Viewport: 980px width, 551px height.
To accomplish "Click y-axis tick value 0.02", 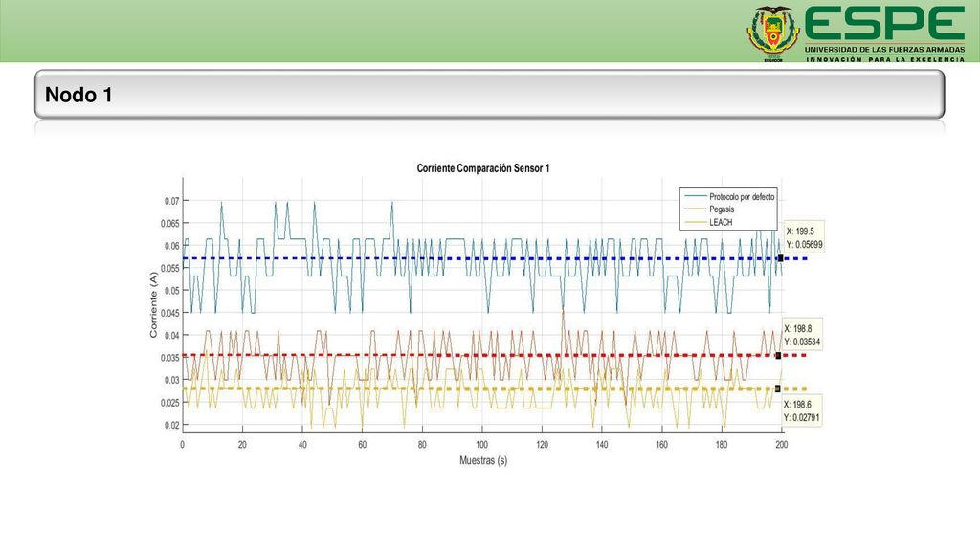I will [x=172, y=425].
